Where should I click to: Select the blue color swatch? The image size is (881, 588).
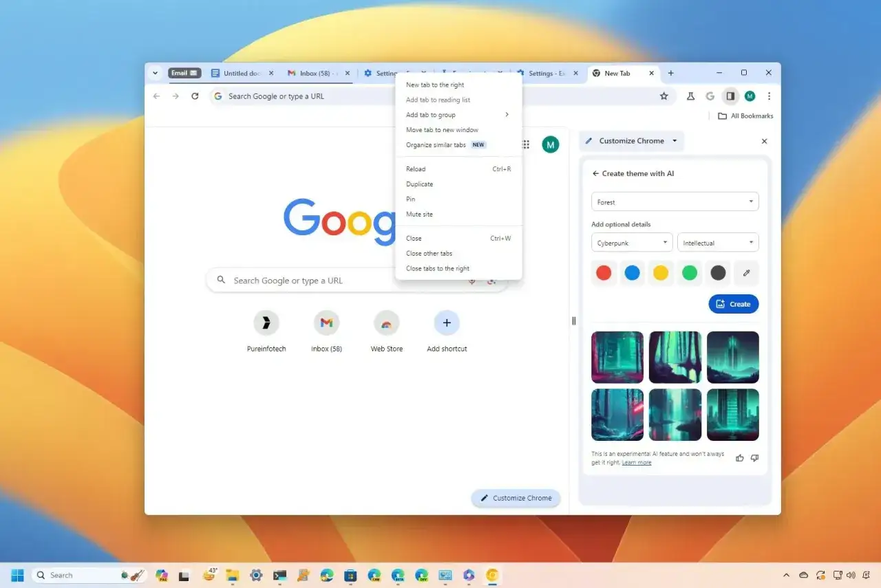[632, 273]
